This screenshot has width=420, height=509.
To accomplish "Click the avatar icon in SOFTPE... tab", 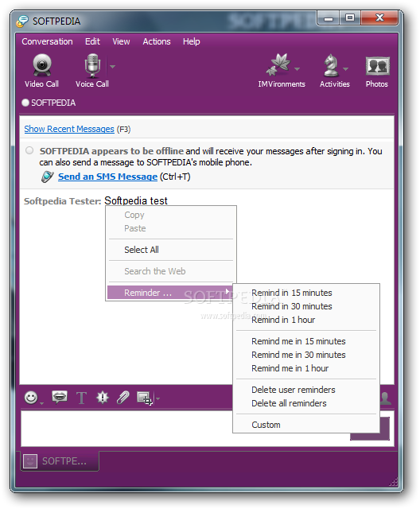I will coord(30,461).
